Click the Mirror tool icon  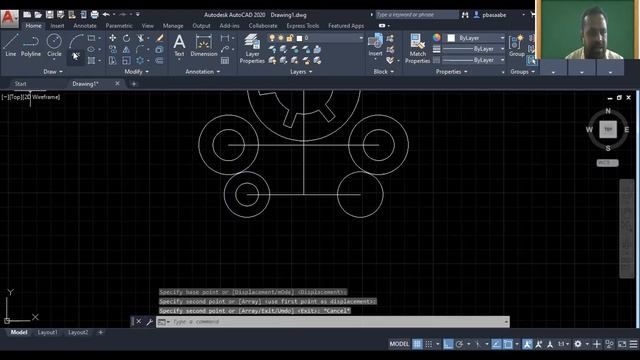tap(126, 49)
